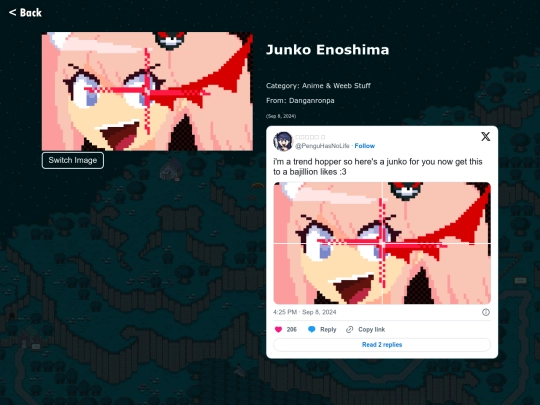
Task: Click the Reply text label
Action: click(x=328, y=330)
